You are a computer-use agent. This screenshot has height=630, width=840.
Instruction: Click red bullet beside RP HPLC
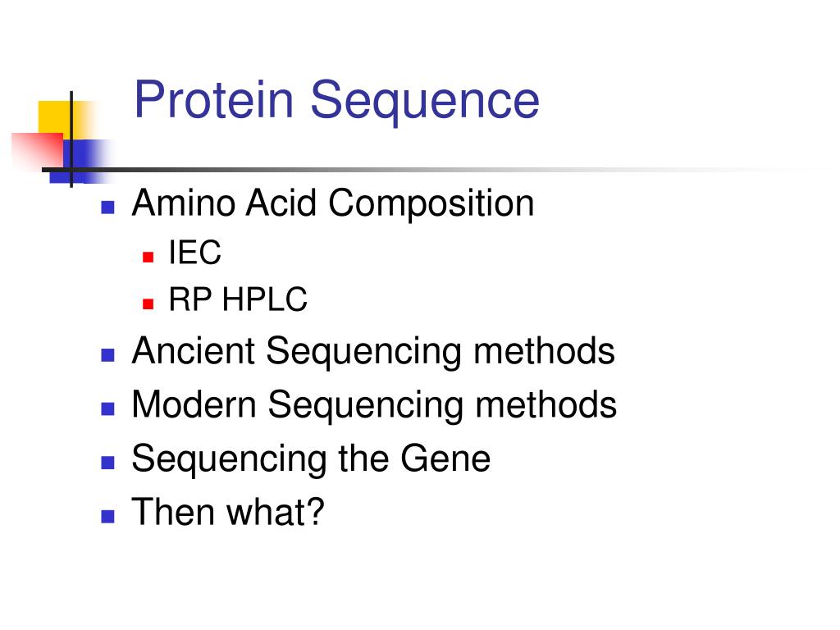click(148, 304)
